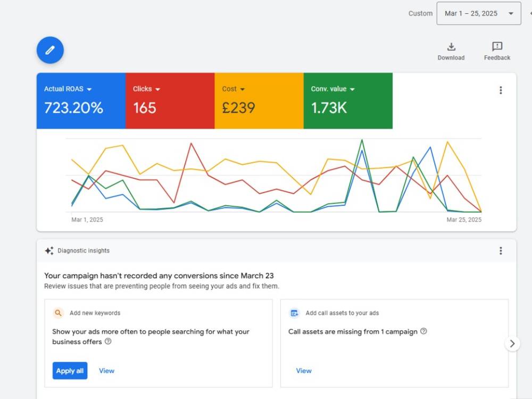Viewport: 532px width, 399px height.
Task: Click the Apply all button
Action: (70, 370)
